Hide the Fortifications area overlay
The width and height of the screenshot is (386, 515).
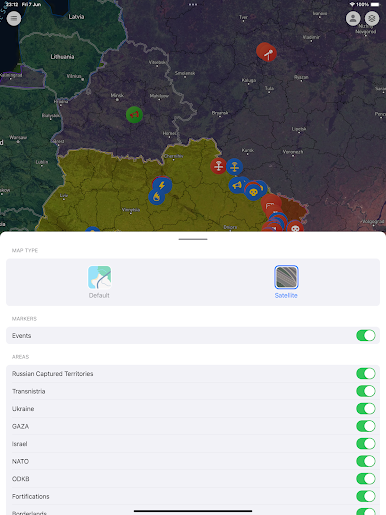click(366, 496)
